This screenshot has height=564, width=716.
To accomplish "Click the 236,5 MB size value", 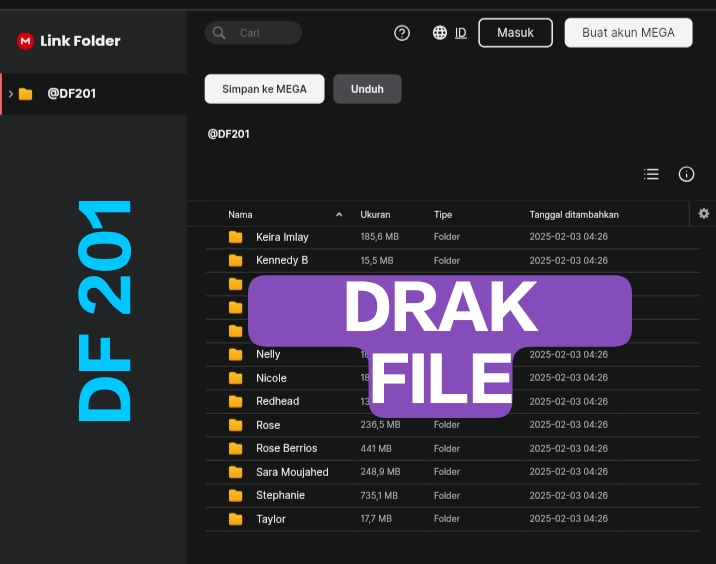I will point(380,425).
